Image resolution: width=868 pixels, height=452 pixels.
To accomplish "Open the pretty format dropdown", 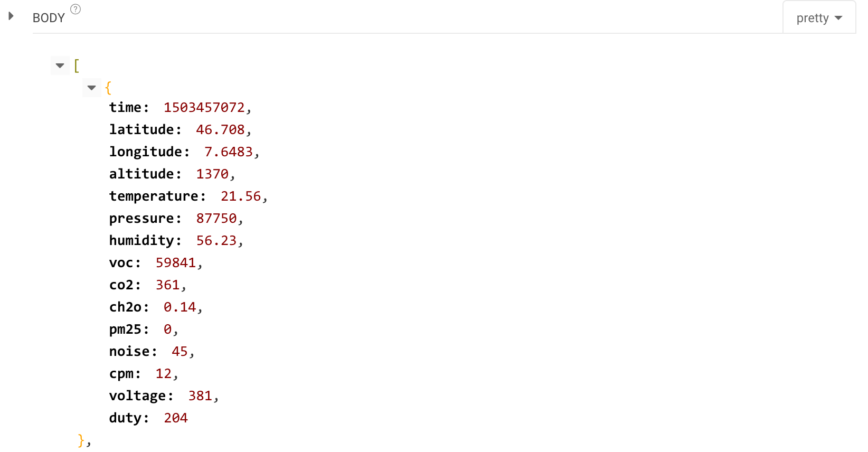I will (819, 18).
